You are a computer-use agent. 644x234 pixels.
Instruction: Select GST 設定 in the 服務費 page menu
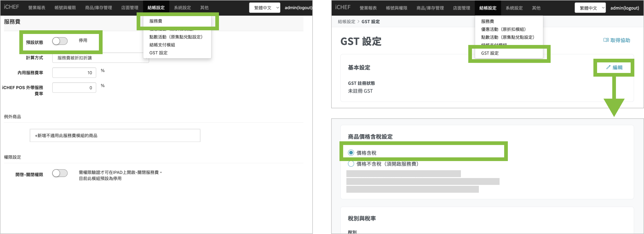coord(158,53)
